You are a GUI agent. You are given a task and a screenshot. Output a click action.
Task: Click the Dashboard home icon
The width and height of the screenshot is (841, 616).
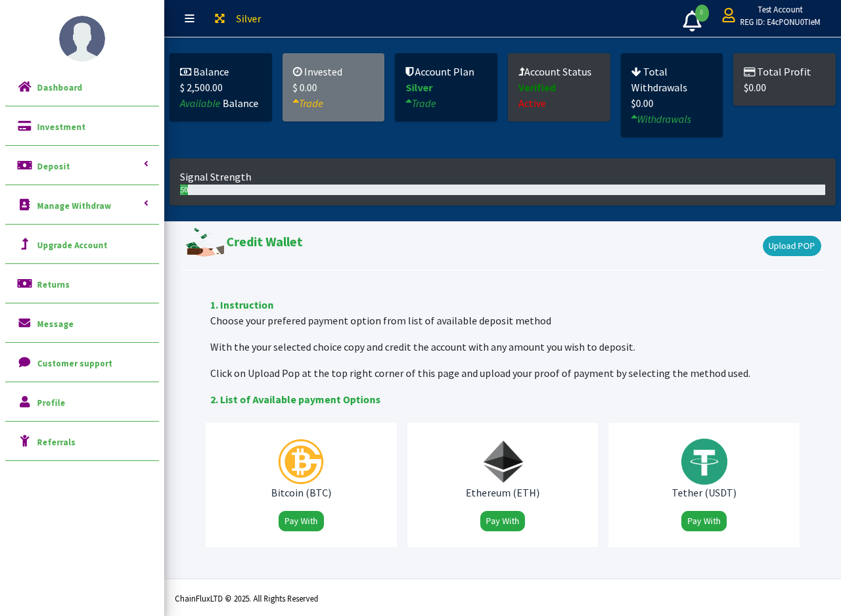coord(25,87)
